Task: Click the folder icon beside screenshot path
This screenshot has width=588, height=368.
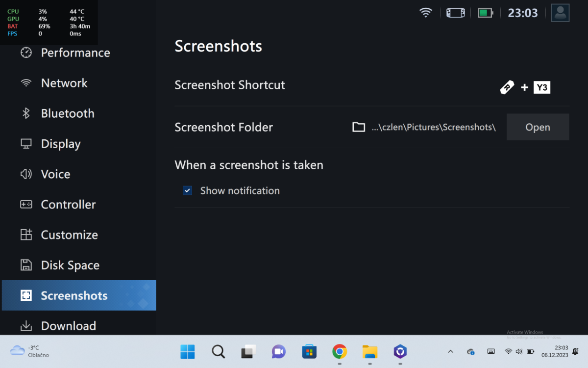Action: click(x=359, y=127)
